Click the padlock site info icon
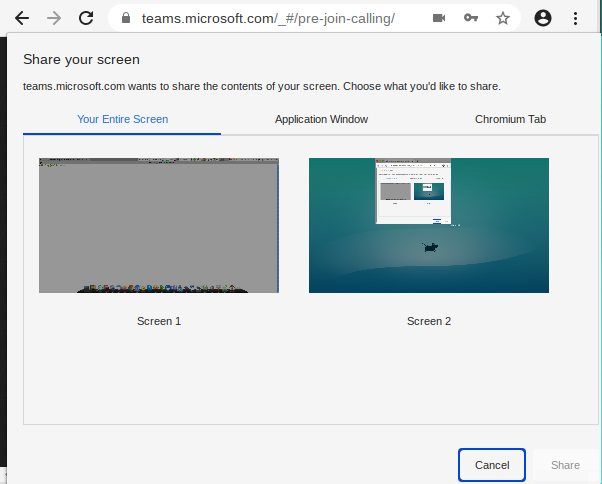This screenshot has height=484, width=602. pyautogui.click(x=126, y=18)
